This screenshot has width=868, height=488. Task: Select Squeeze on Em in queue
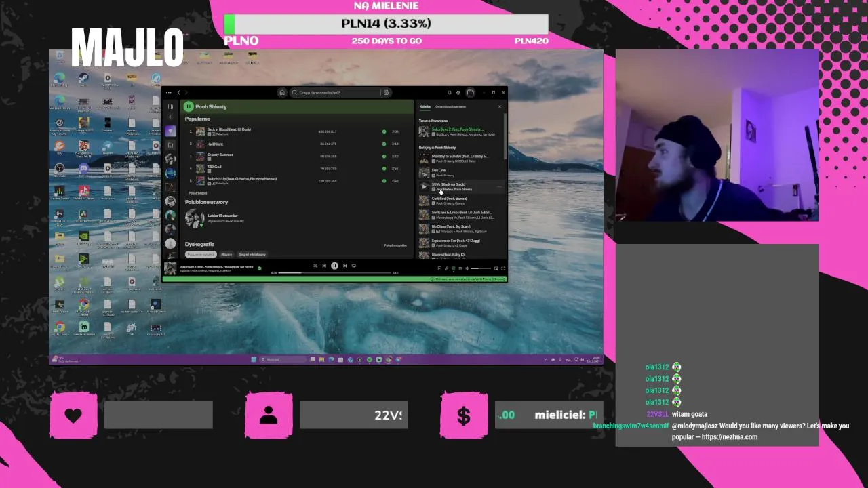click(462, 243)
